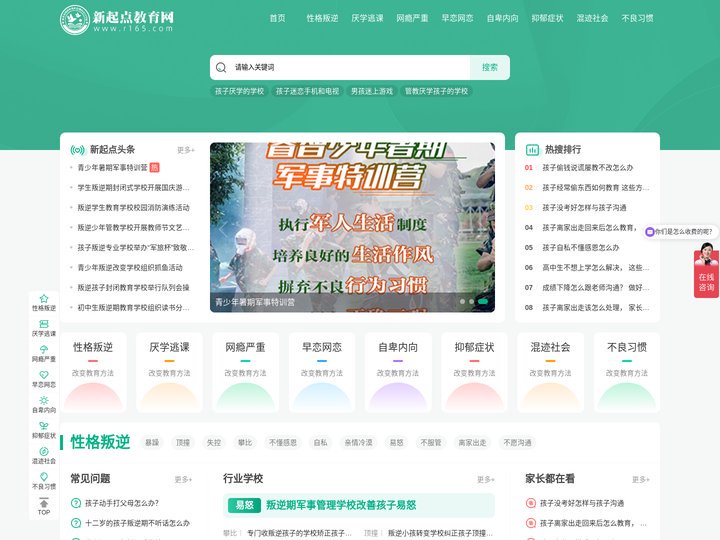
Task: Open 性格叛逆 in top navigation
Action: 322,18
